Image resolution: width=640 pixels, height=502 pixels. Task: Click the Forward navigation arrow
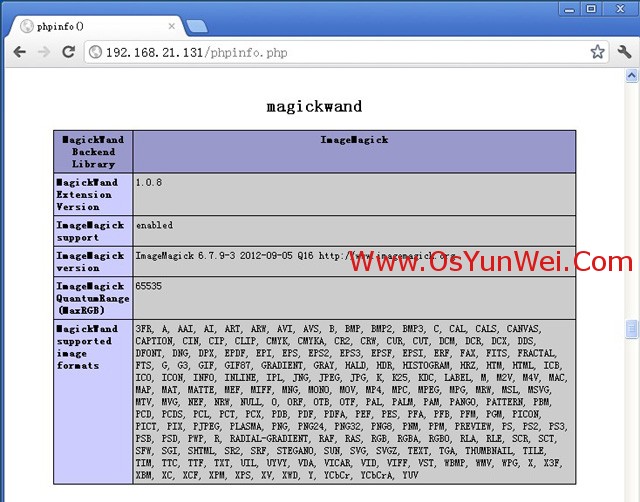click(43, 51)
